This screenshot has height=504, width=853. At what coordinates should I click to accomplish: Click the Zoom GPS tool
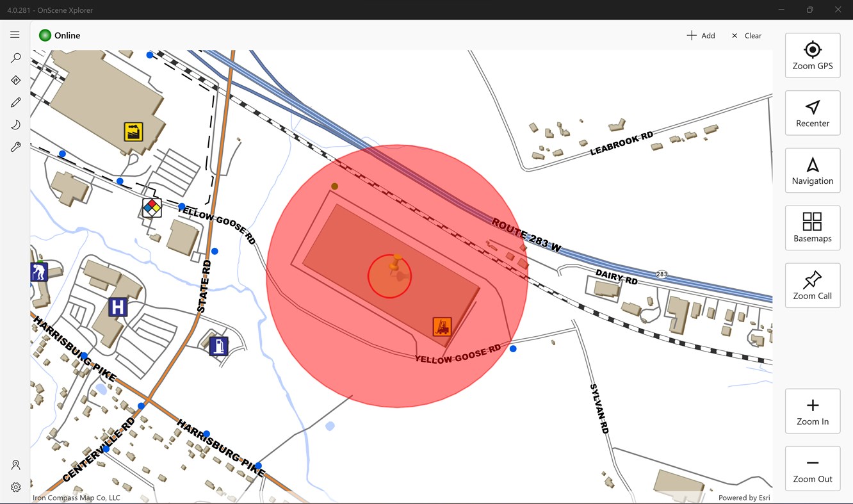812,55
